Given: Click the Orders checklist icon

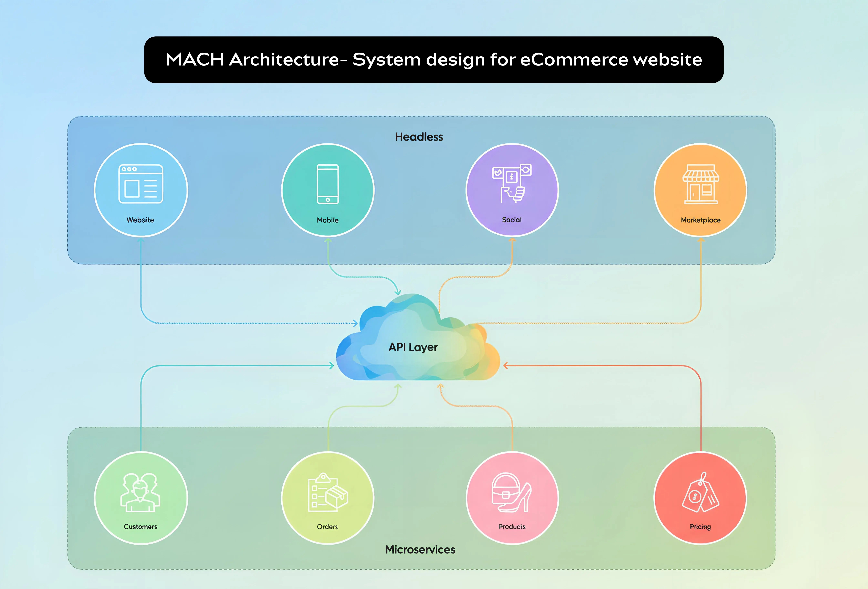Looking at the screenshot, I should [x=328, y=493].
